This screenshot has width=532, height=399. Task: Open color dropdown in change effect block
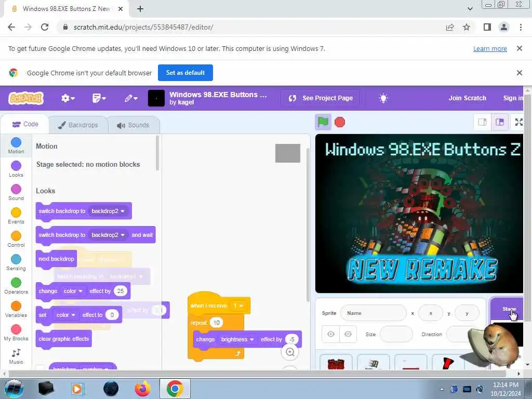click(x=73, y=291)
